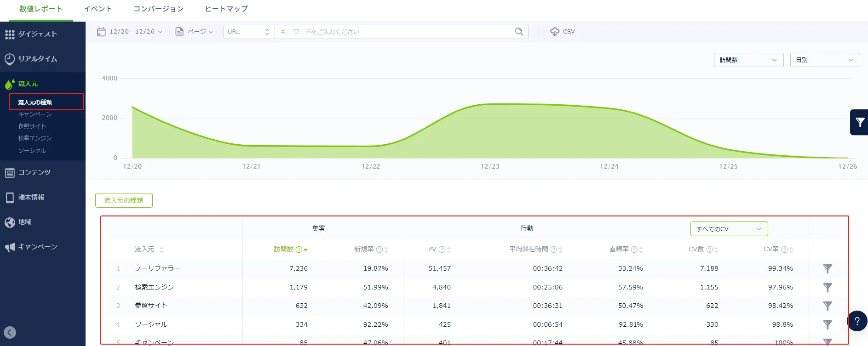This screenshot has width=868, height=346.
Task: Open 検索エンジン in the sidebar submenu
Action: pos(35,138)
